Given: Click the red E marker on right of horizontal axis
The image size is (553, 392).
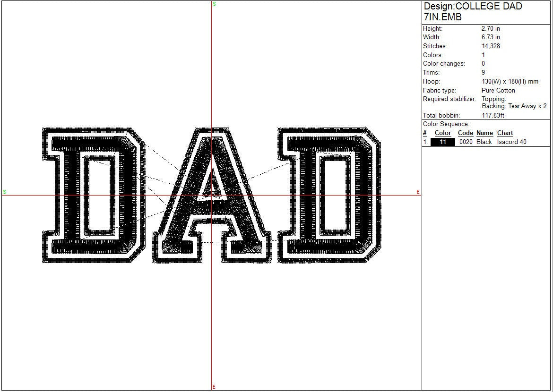Looking at the screenshot, I should (418, 192).
